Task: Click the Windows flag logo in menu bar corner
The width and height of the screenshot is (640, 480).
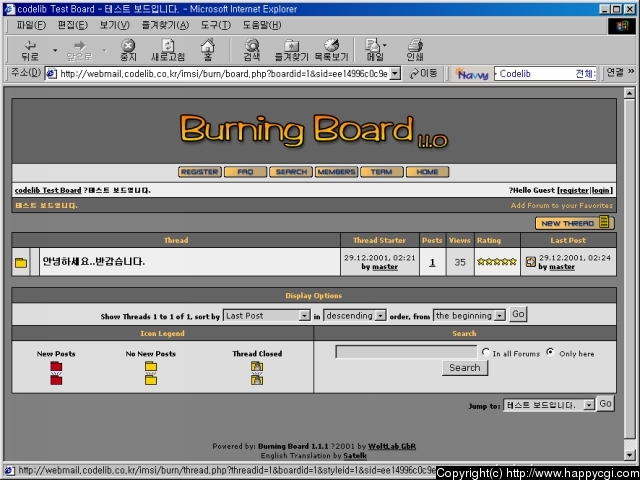Action: pos(622,26)
